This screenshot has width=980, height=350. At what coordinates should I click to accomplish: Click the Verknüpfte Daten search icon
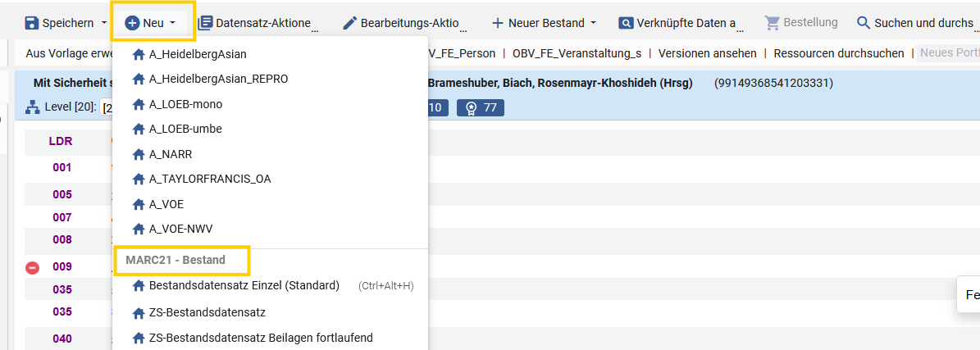click(x=626, y=23)
